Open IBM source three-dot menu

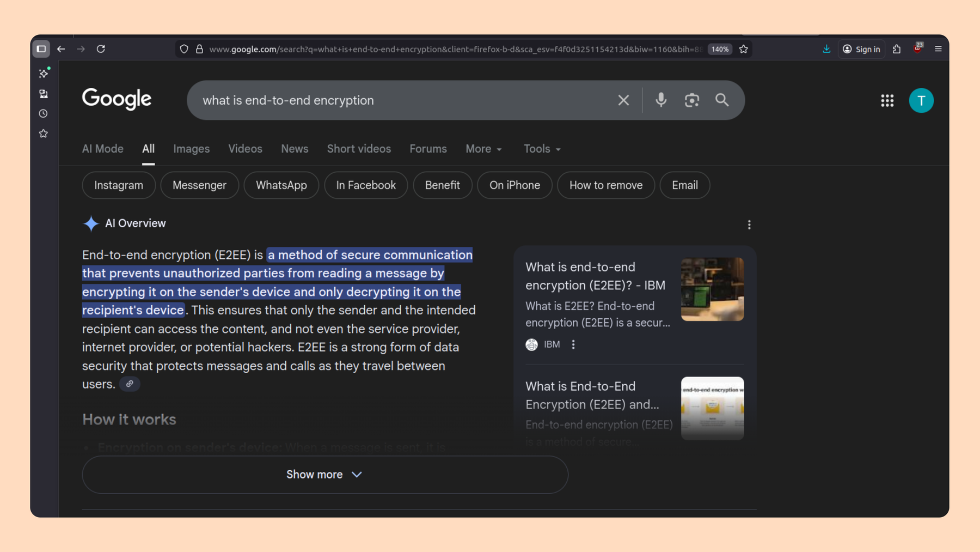point(573,344)
